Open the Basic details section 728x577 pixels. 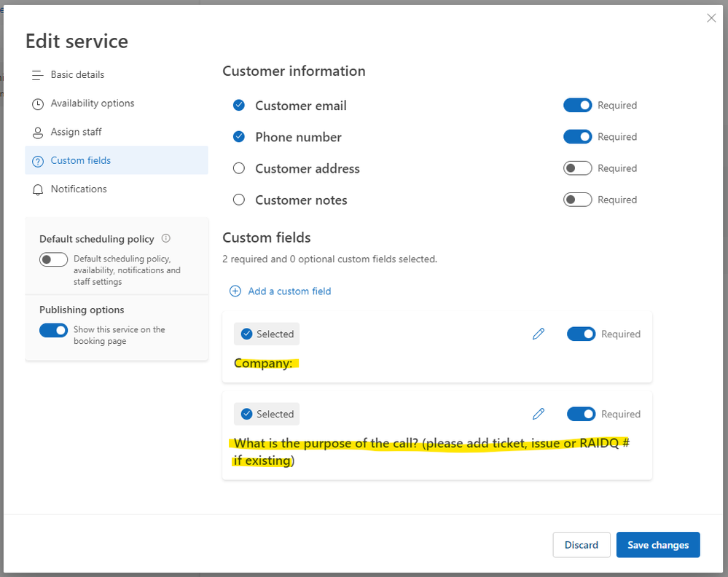tap(77, 75)
